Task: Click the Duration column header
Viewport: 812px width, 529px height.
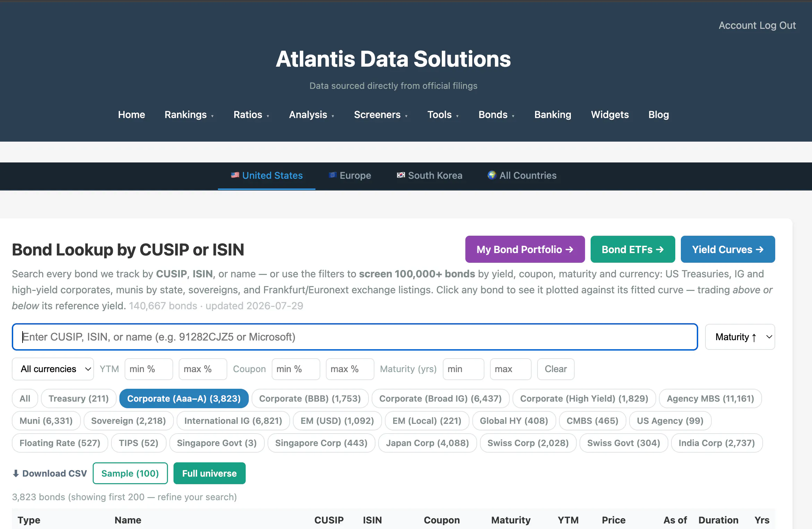Action: (718, 520)
